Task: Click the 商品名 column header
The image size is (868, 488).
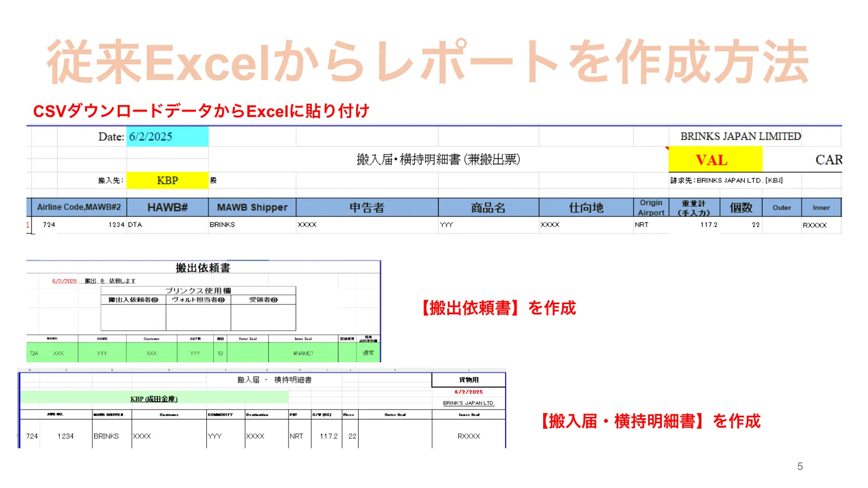Action: coord(488,207)
